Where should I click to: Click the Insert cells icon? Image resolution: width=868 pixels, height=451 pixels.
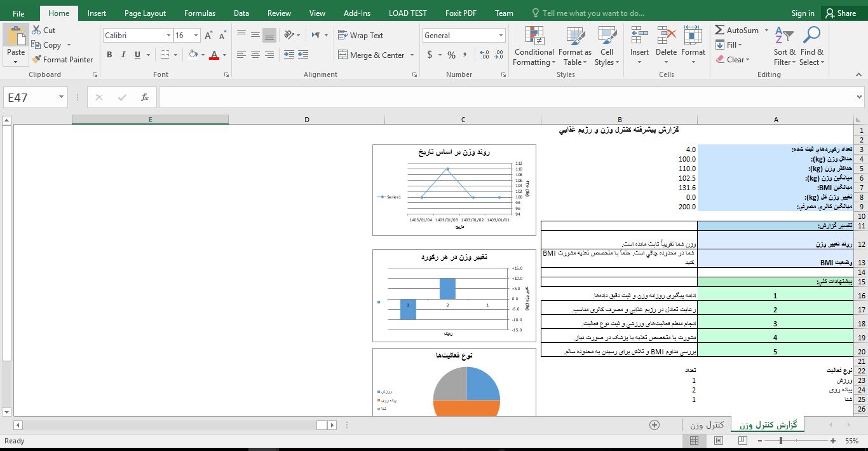click(x=639, y=36)
